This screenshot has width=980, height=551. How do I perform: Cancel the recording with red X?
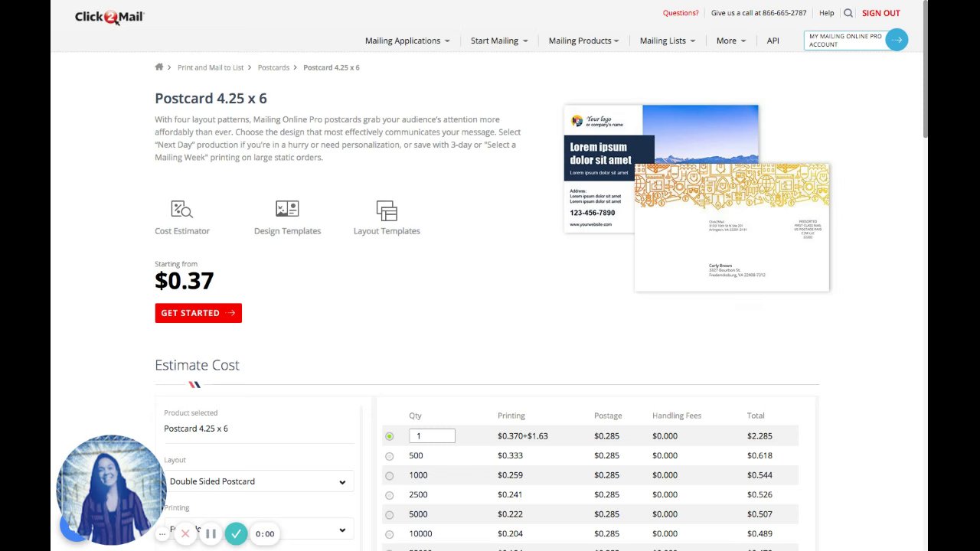pos(185,533)
